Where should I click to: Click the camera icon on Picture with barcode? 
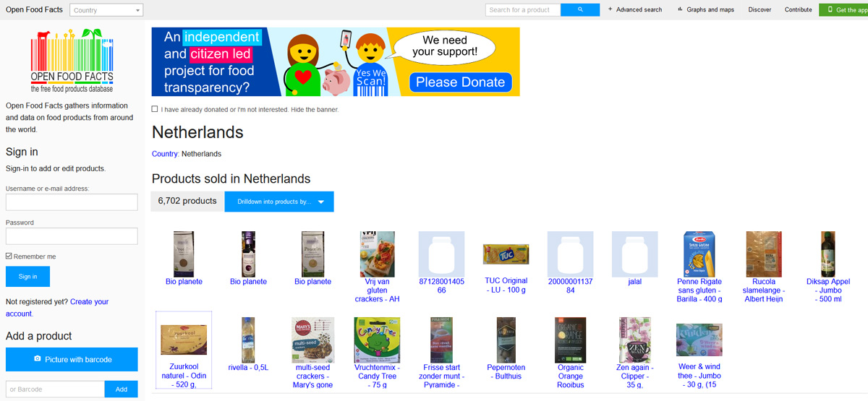tap(38, 359)
